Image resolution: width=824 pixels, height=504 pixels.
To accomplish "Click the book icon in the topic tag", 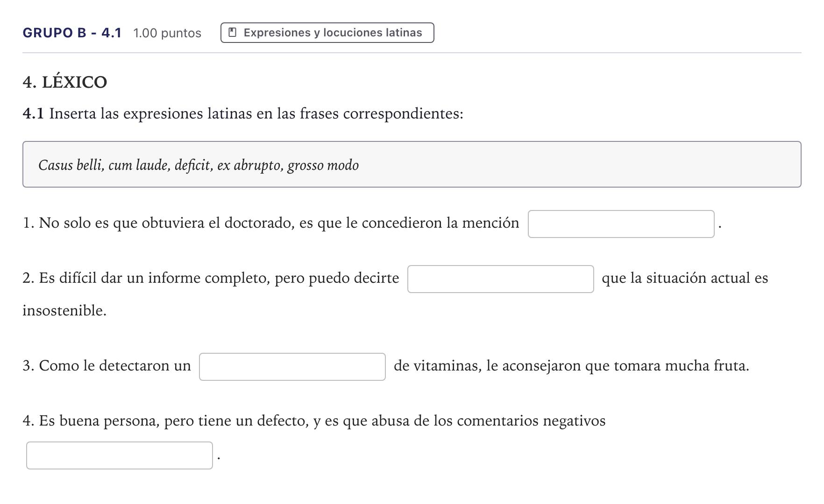I will tap(232, 33).
